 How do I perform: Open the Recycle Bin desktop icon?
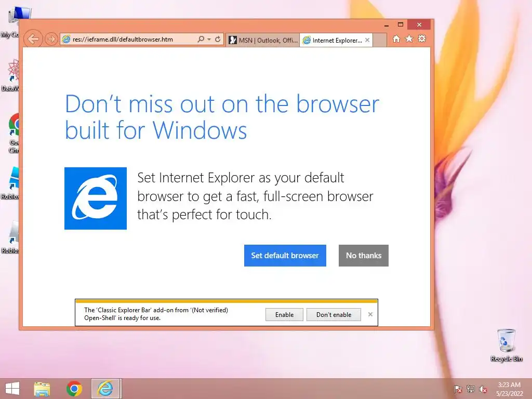tap(506, 345)
